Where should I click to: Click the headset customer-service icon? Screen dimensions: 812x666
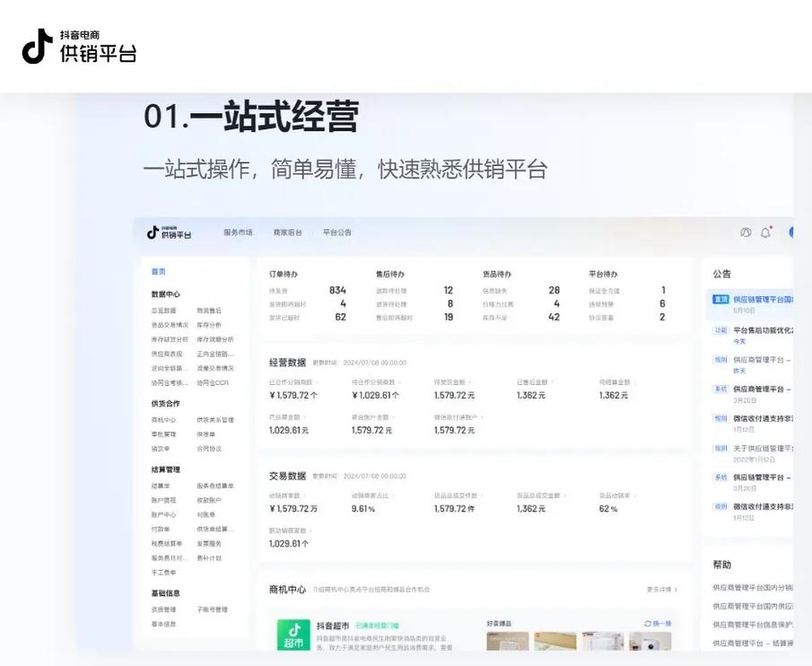pos(745,232)
